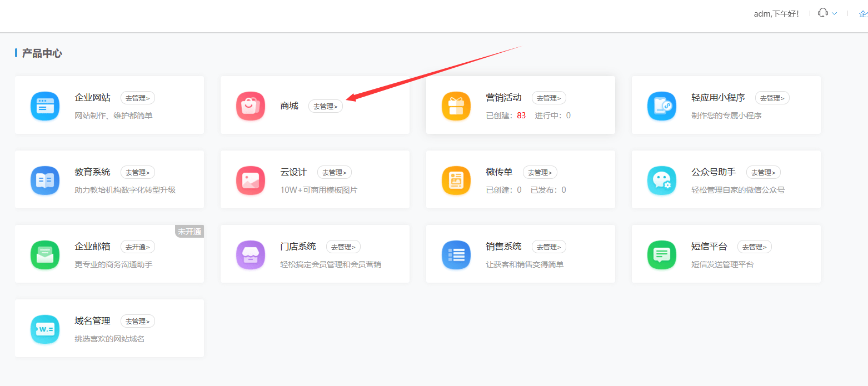Click 网站制作、维护都简单 description
The width and height of the screenshot is (868, 386).
point(113,116)
